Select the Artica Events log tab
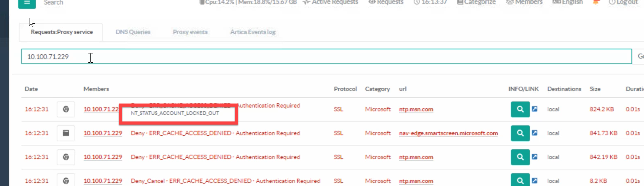This screenshot has width=644, height=186. 253,32
